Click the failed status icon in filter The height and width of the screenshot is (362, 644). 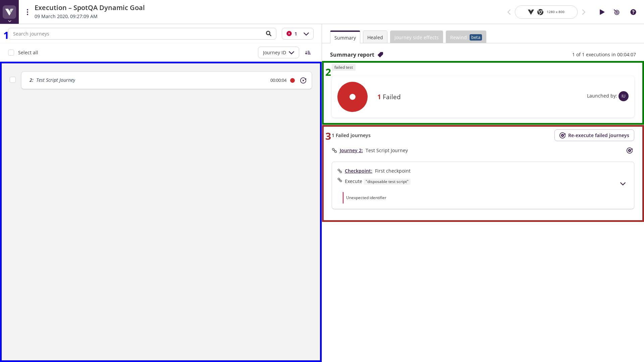289,34
